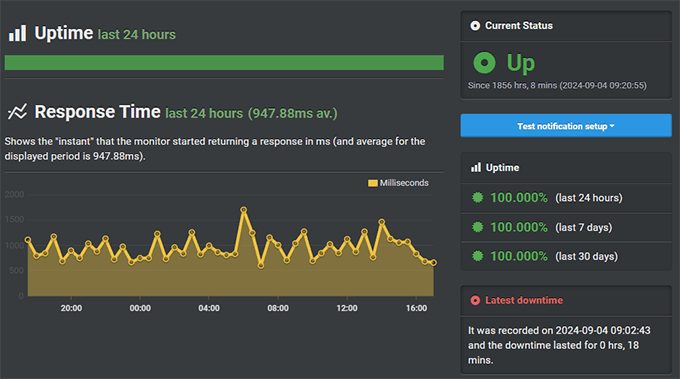Open the Test notification setup dropdown
680x379 pixels.
[x=566, y=126]
